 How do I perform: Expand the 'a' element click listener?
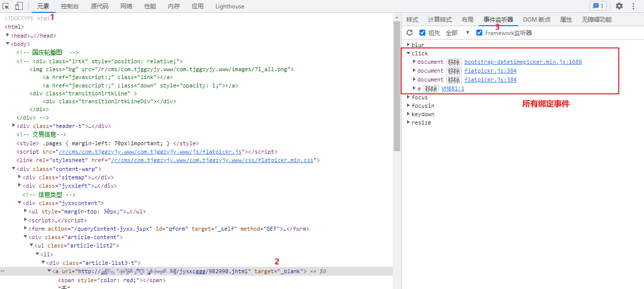pos(414,88)
